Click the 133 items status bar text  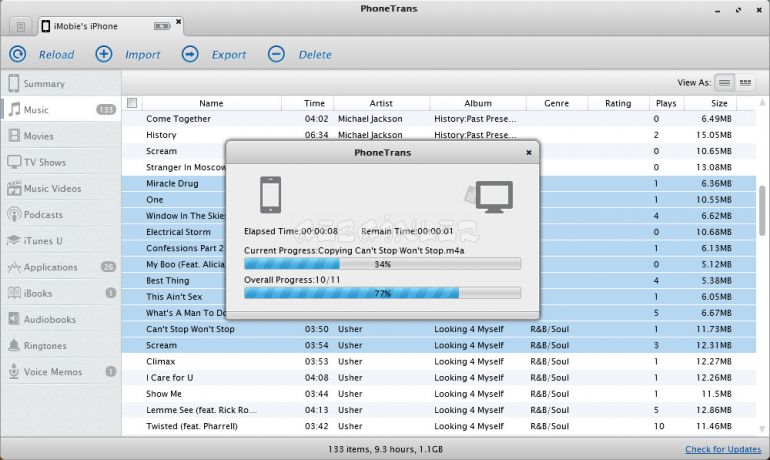(385, 449)
